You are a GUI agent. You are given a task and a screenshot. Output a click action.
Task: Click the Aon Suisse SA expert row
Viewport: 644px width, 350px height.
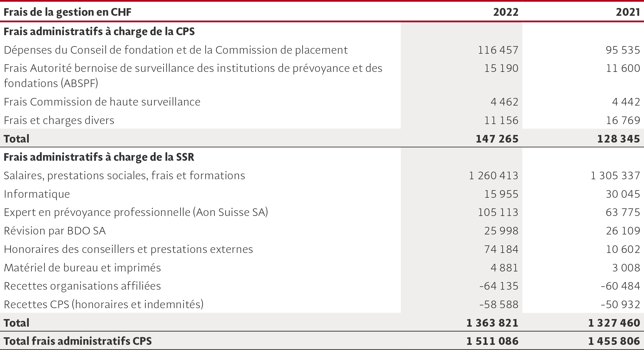322,212
